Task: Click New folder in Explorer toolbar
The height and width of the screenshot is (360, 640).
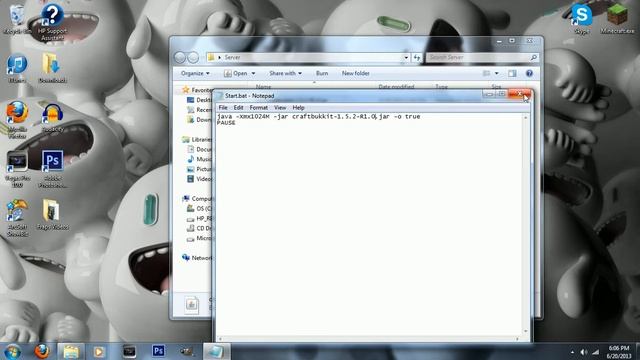Action: tap(356, 73)
